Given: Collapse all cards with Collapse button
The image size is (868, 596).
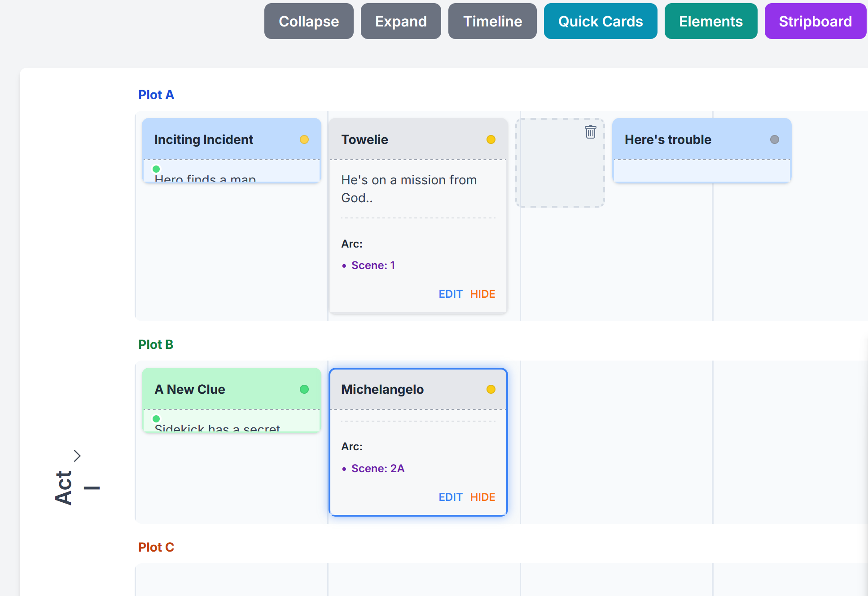Looking at the screenshot, I should tap(309, 22).
